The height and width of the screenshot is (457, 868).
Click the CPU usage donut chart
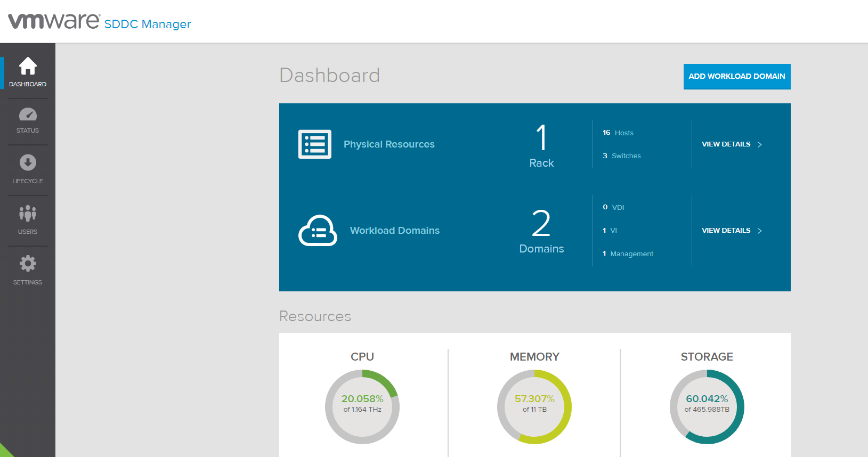click(362, 407)
